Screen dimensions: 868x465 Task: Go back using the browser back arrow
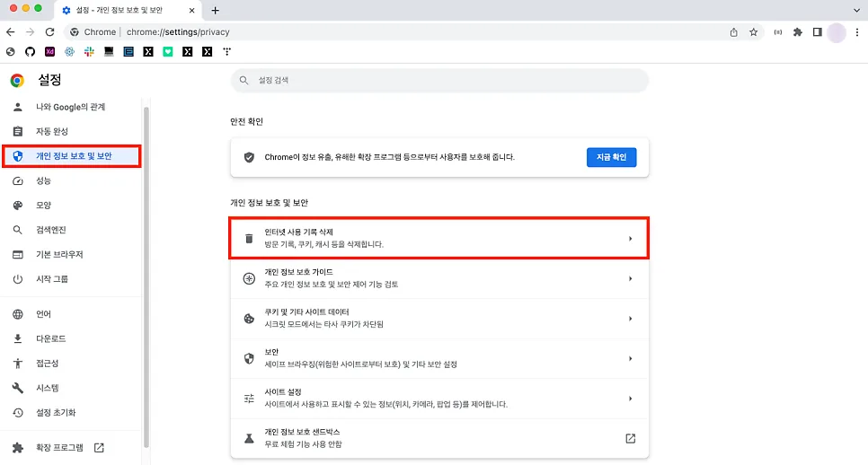[11, 32]
